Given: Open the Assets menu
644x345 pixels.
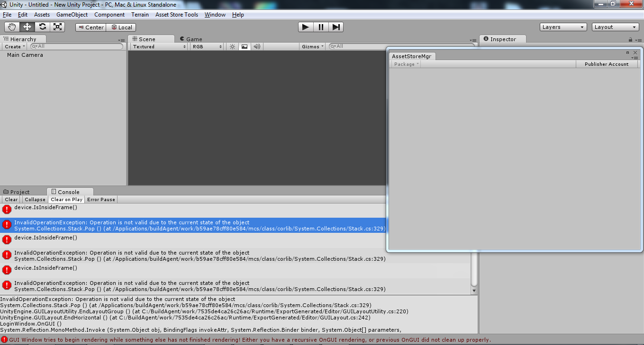Looking at the screenshot, I should pos(42,15).
